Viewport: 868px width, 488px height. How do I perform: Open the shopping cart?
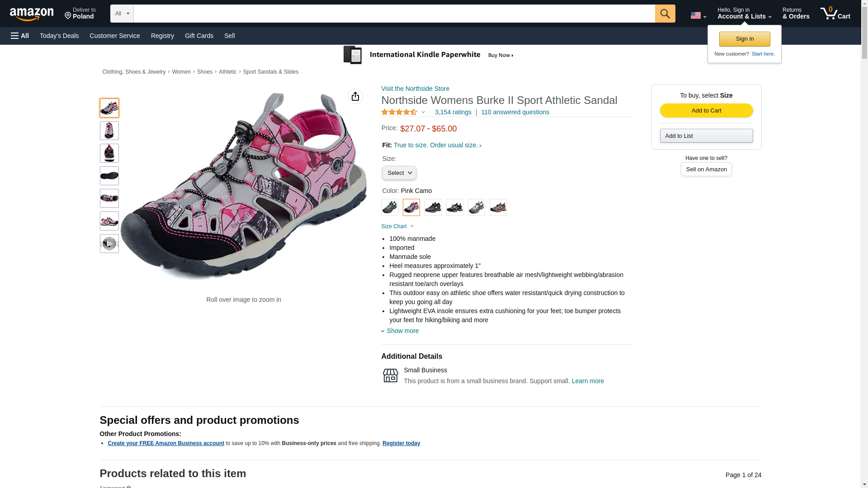(835, 14)
